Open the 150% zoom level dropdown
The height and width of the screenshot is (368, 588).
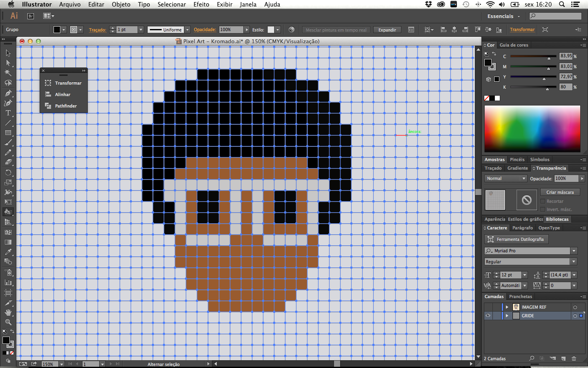point(62,364)
